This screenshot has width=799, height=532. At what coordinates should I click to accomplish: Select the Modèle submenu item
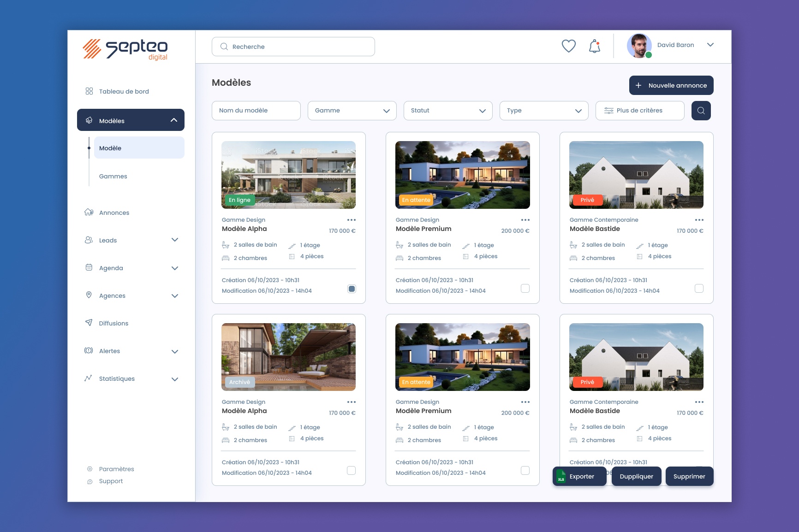coord(139,148)
